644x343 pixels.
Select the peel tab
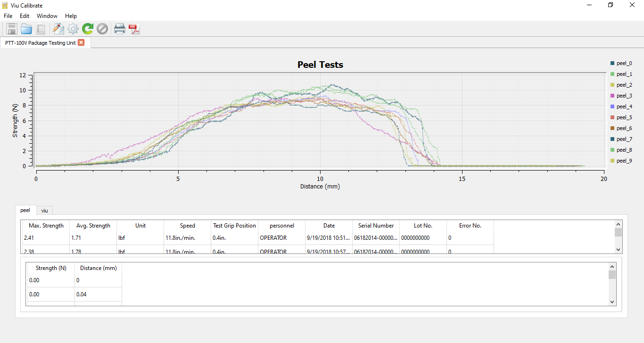click(25, 210)
